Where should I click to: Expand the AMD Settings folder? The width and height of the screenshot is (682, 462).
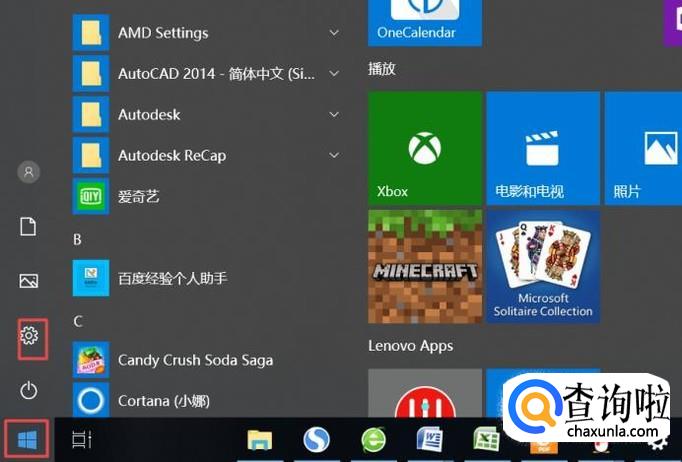pyautogui.click(x=333, y=33)
